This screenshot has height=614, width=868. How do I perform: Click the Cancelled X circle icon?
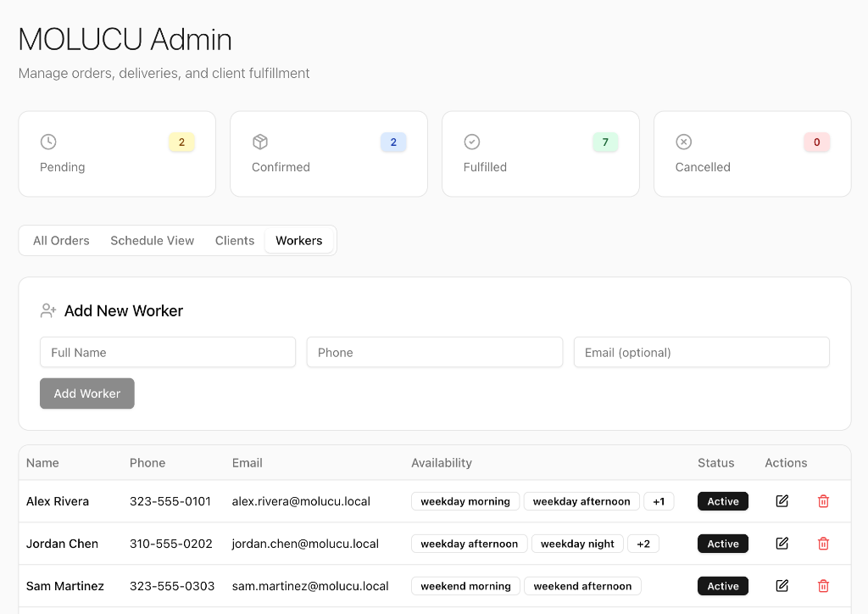click(684, 142)
